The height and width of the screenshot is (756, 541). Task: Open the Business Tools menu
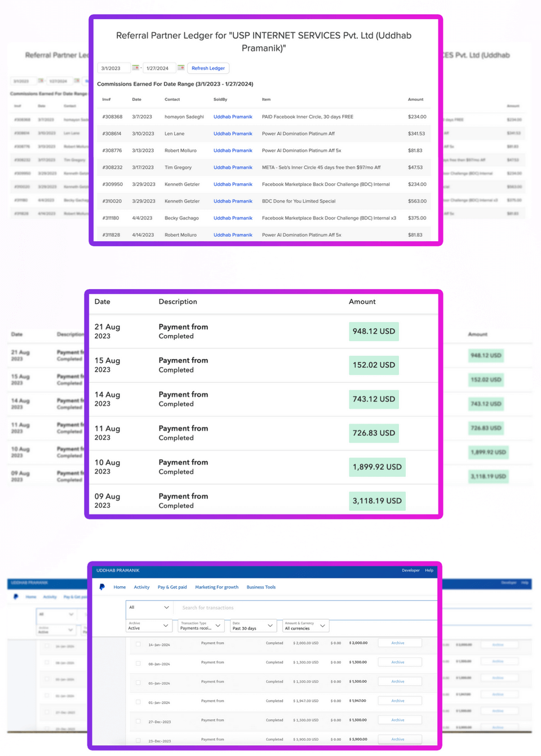tap(261, 587)
